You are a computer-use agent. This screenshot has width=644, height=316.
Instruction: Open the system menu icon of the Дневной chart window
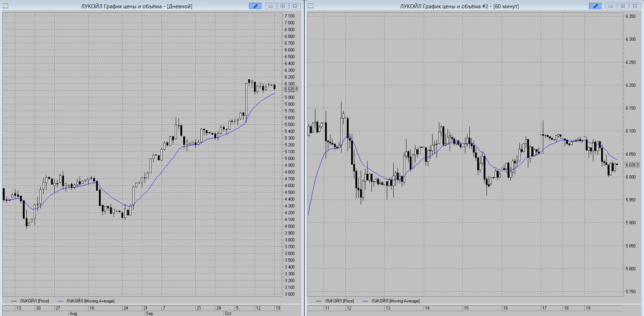[x=6, y=6]
